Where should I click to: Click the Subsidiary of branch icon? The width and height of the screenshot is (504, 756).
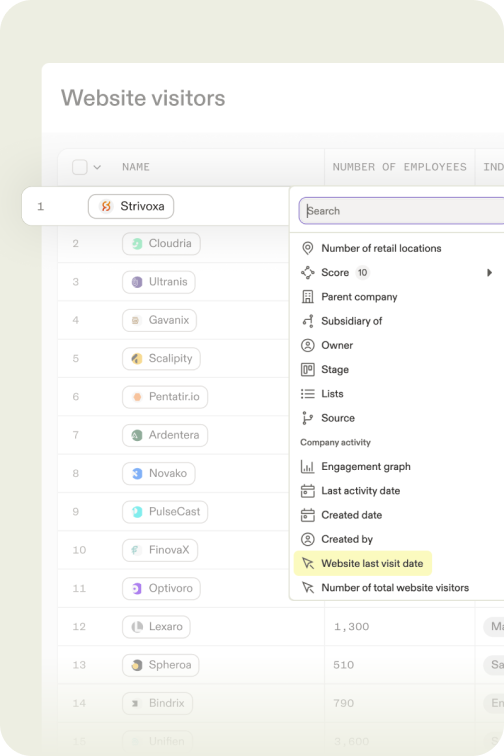point(307,321)
